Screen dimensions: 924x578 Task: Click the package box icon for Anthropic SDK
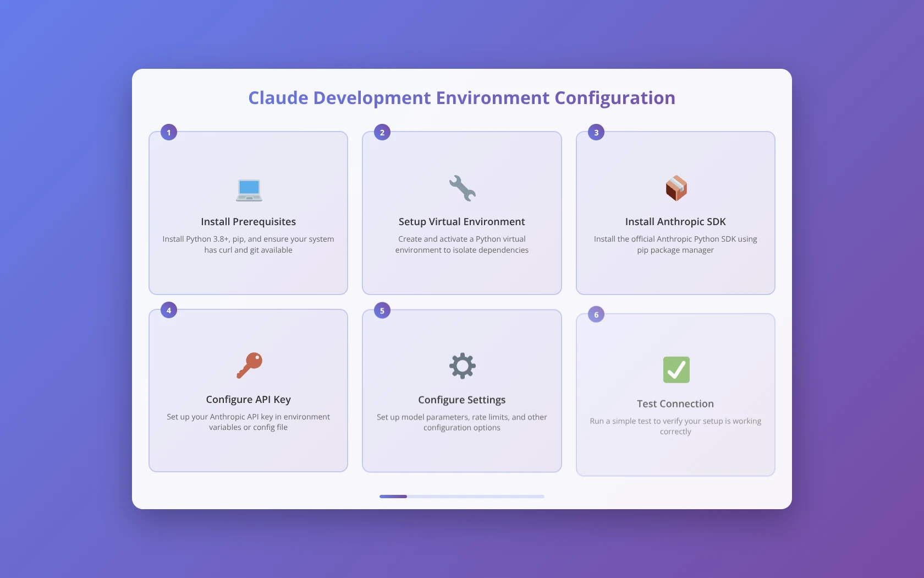[x=676, y=188]
